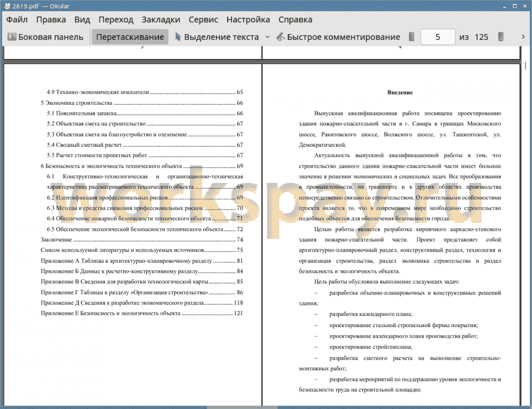Open the Настройка menu
Image resolution: width=532 pixels, height=409 pixels.
coord(248,20)
